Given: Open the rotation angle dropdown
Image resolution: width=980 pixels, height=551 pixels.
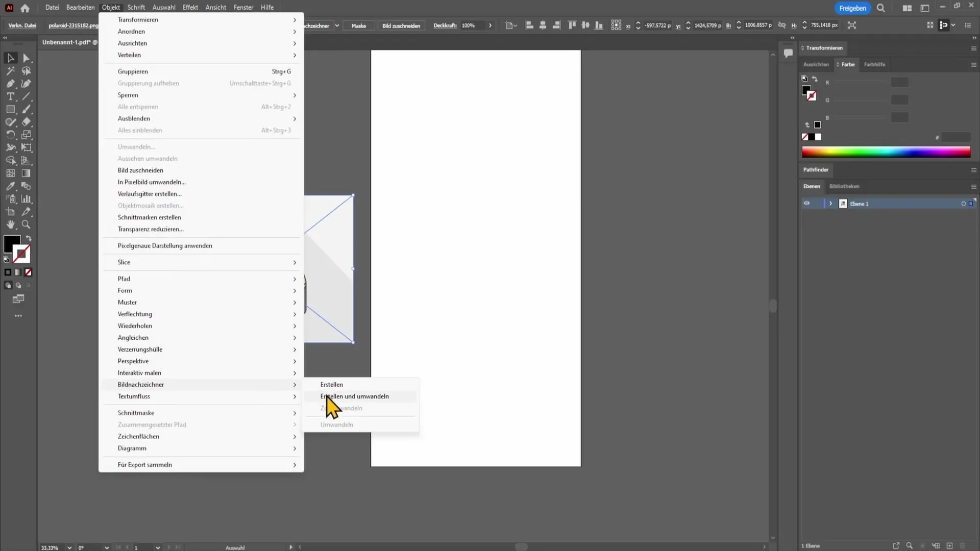Looking at the screenshot, I should pyautogui.click(x=107, y=547).
